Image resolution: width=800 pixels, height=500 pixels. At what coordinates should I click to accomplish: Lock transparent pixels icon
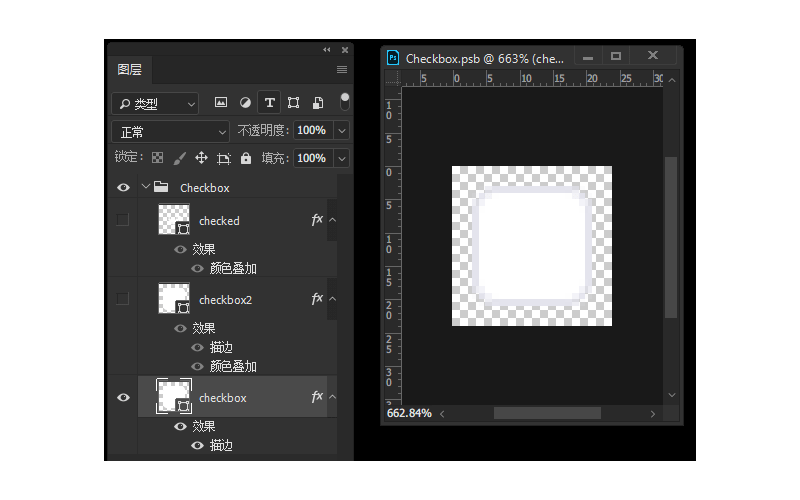(x=157, y=158)
